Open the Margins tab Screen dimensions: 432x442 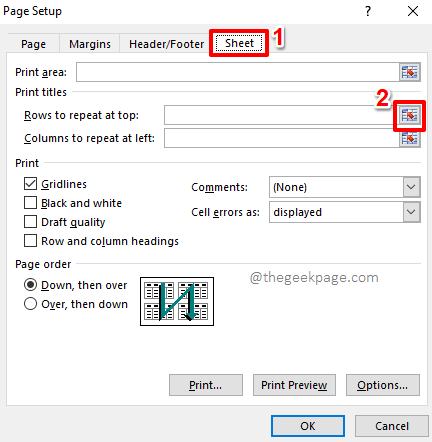click(x=90, y=44)
